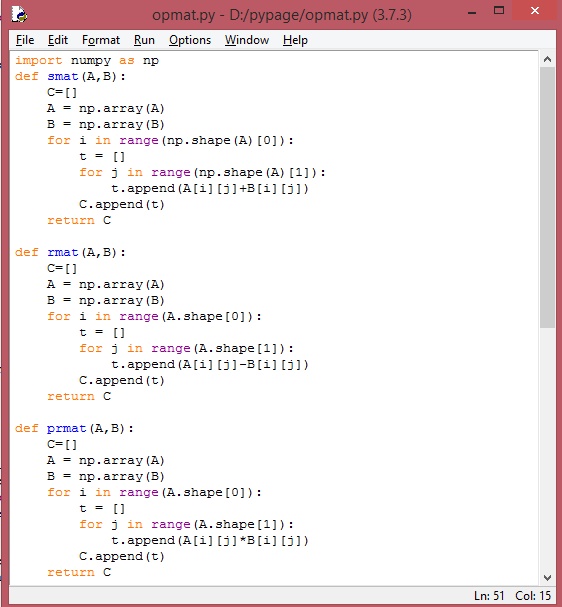Open the File menu
The height and width of the screenshot is (607, 562).
tap(25, 40)
